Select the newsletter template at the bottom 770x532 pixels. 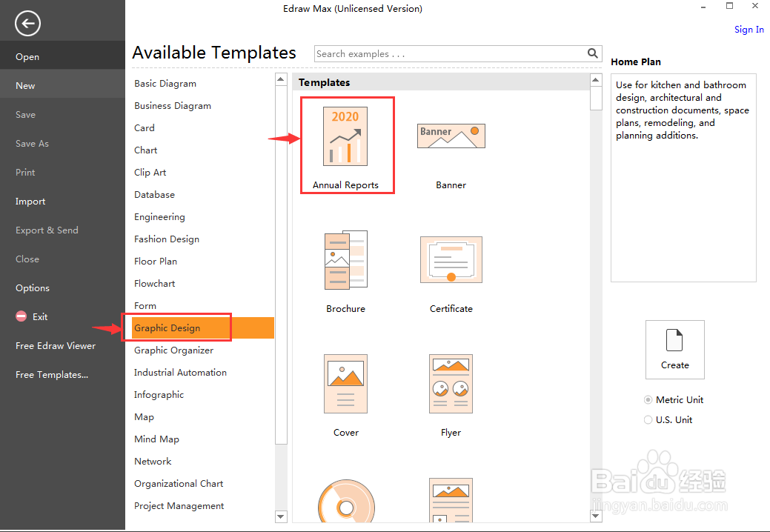pyautogui.click(x=451, y=500)
